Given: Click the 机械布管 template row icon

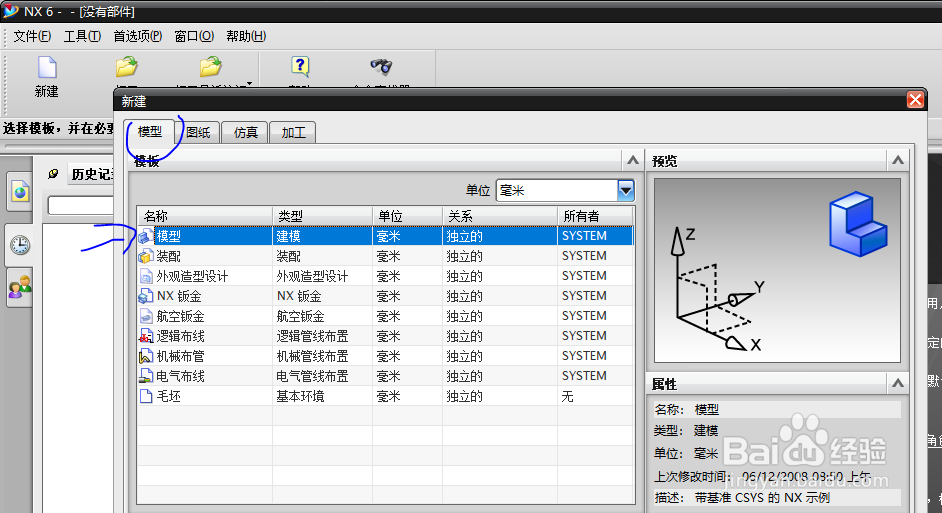Looking at the screenshot, I should pos(145,356).
